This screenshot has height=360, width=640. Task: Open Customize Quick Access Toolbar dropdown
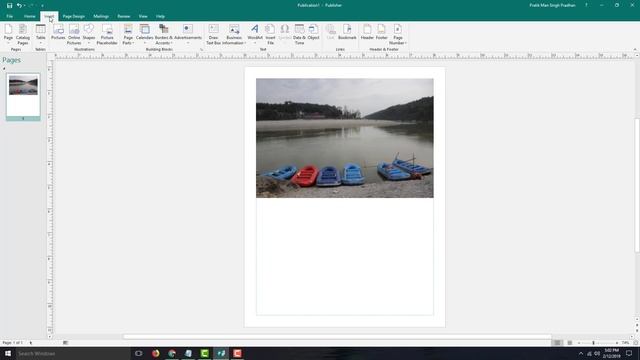(x=42, y=6)
